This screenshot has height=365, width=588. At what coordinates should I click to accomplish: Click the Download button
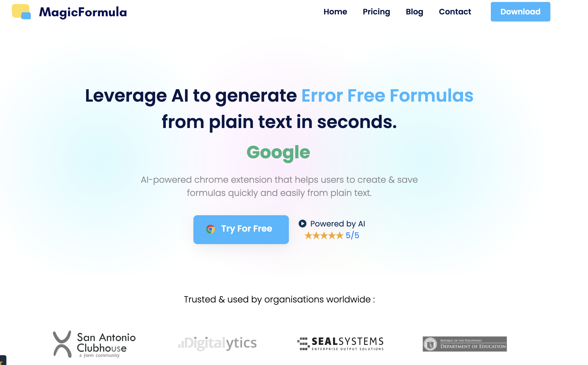[x=520, y=12]
